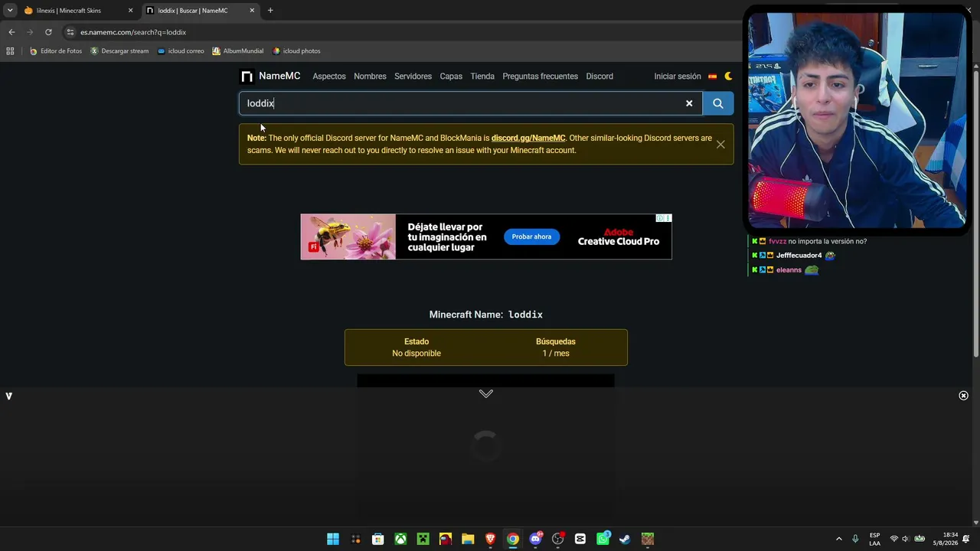Open the Minecraft creeper launcher icon
The image size is (980, 551).
pyautogui.click(x=423, y=539)
